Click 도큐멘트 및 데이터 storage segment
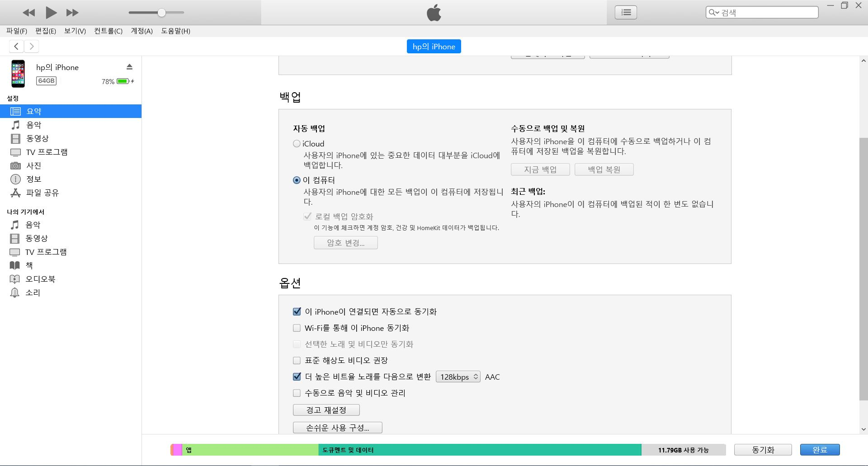Screen dimensions: 868x466 [x=480, y=450]
